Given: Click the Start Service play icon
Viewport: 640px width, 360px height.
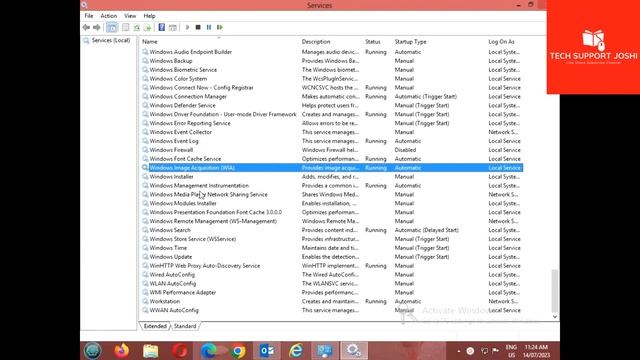Looking at the screenshot, I should (x=187, y=27).
